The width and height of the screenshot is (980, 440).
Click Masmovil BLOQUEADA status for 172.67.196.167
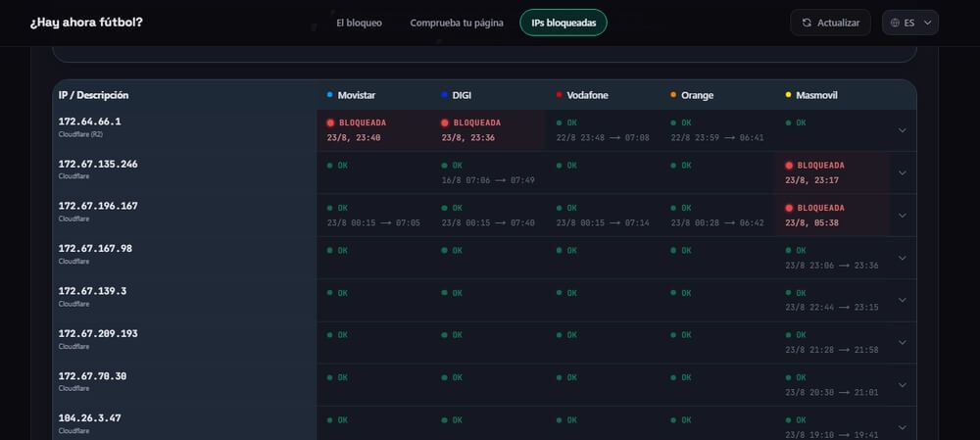(815, 208)
